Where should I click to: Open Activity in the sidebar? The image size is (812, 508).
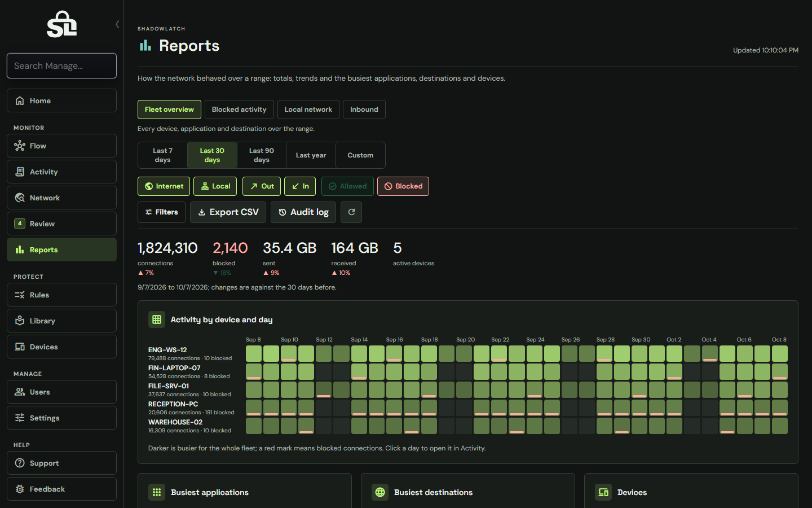61,172
